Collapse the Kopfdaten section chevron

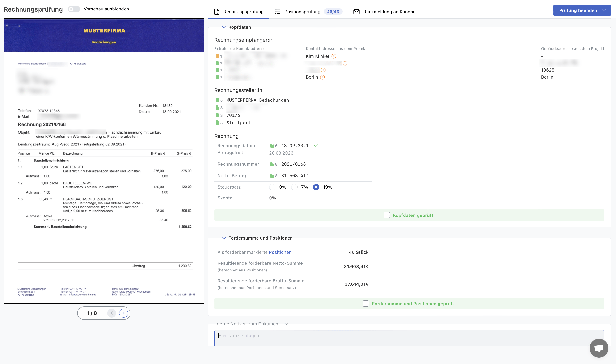[x=224, y=27]
